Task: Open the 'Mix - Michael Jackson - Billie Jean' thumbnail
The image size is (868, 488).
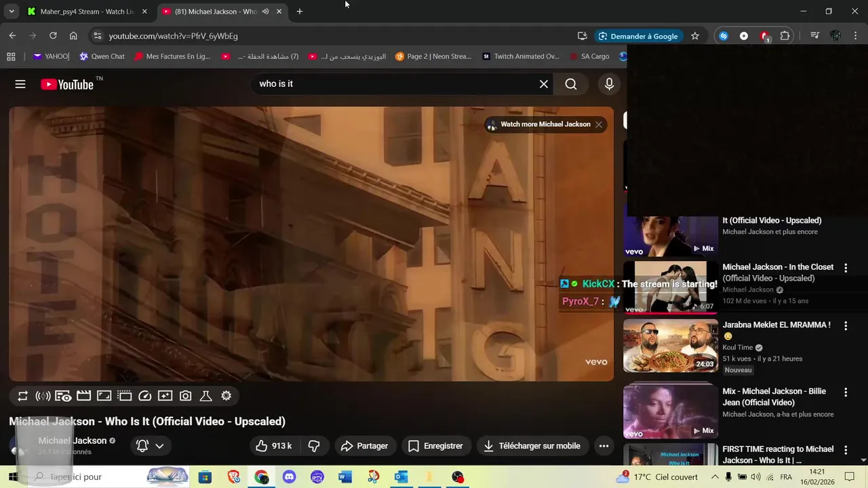Action: pos(670,412)
